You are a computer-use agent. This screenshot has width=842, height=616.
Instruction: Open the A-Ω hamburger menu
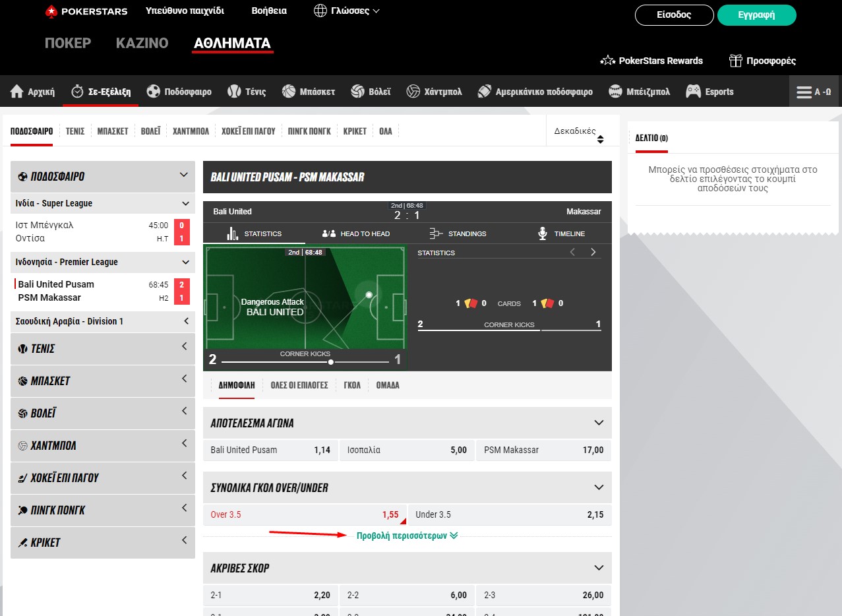(x=814, y=92)
